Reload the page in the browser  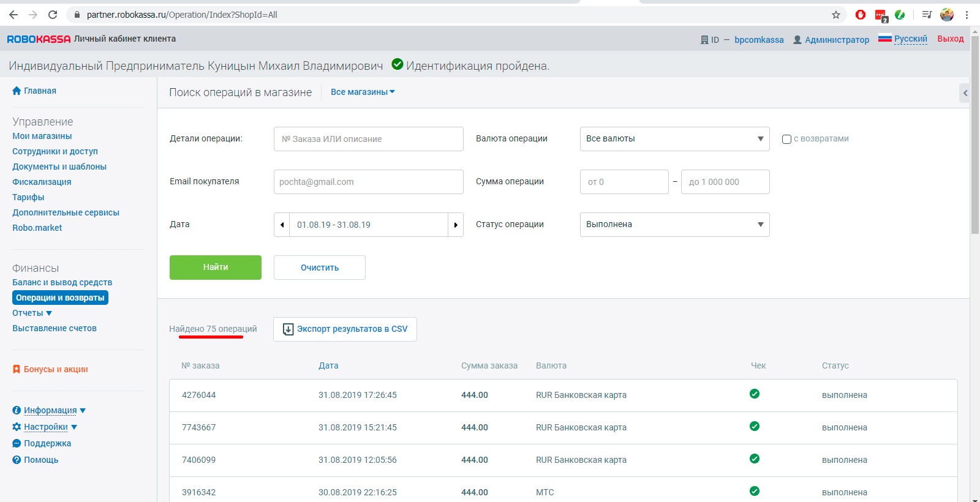tap(53, 15)
